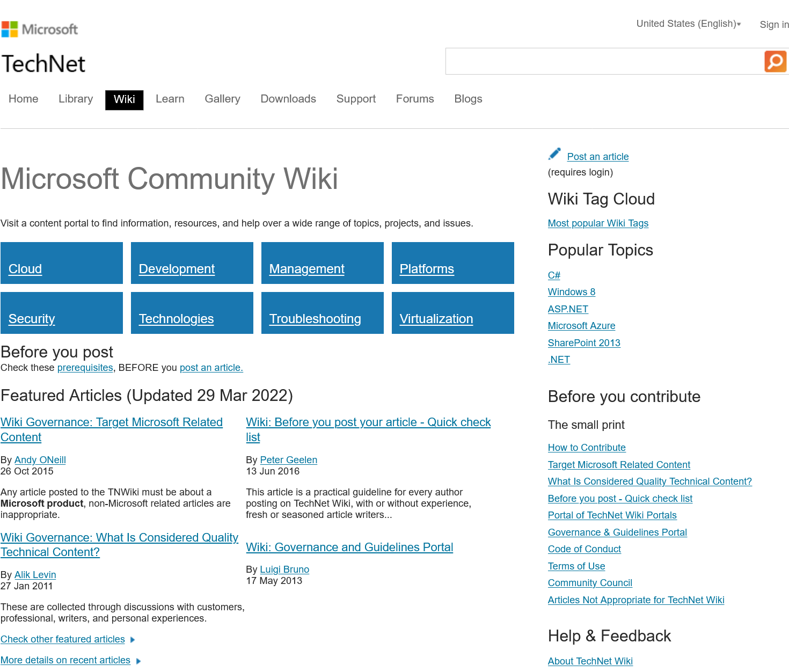Open 'Before you post - Quick check list'
Screen dimensions: 789x672
coord(620,499)
